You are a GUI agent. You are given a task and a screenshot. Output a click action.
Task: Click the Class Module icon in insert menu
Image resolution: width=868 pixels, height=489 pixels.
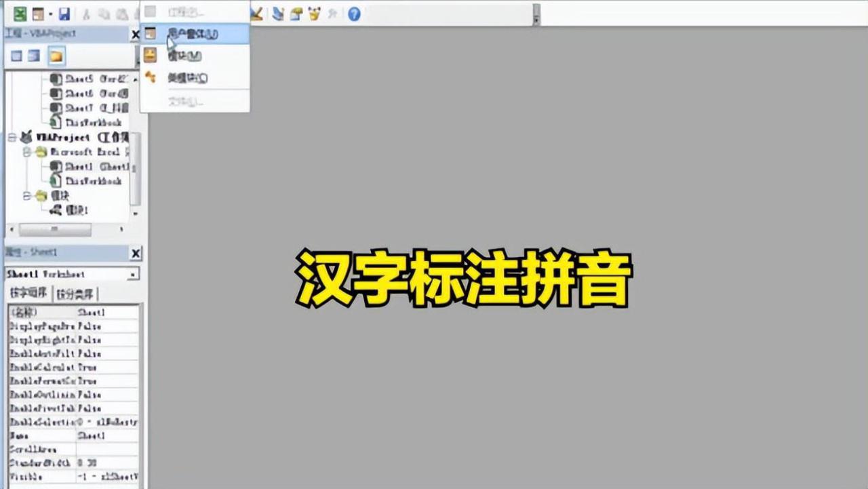pos(151,77)
